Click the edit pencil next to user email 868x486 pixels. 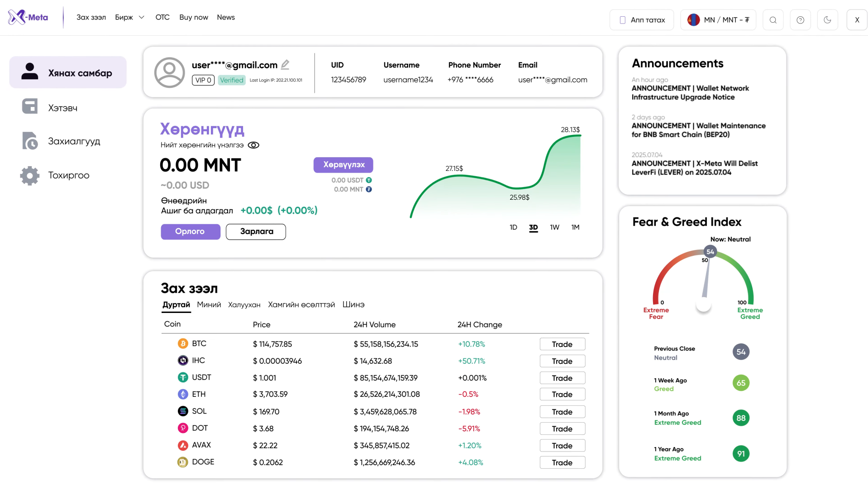[285, 65]
